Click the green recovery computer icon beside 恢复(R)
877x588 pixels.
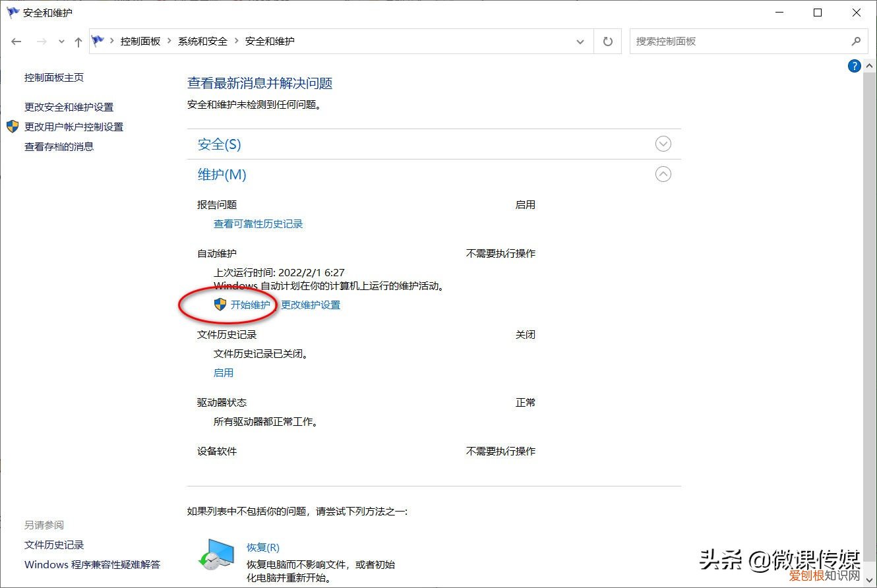pyautogui.click(x=218, y=552)
